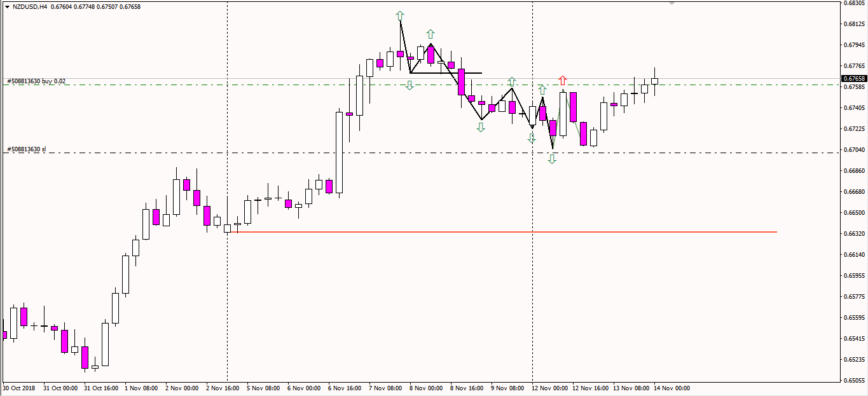The width and height of the screenshot is (868, 396).
Task: Click the '6 Nov 00:00' time axis label
Action: (304, 388)
